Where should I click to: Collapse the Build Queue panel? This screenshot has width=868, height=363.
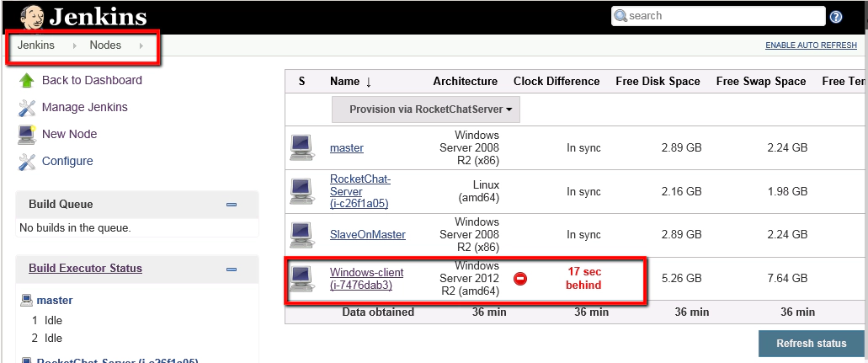tap(232, 205)
